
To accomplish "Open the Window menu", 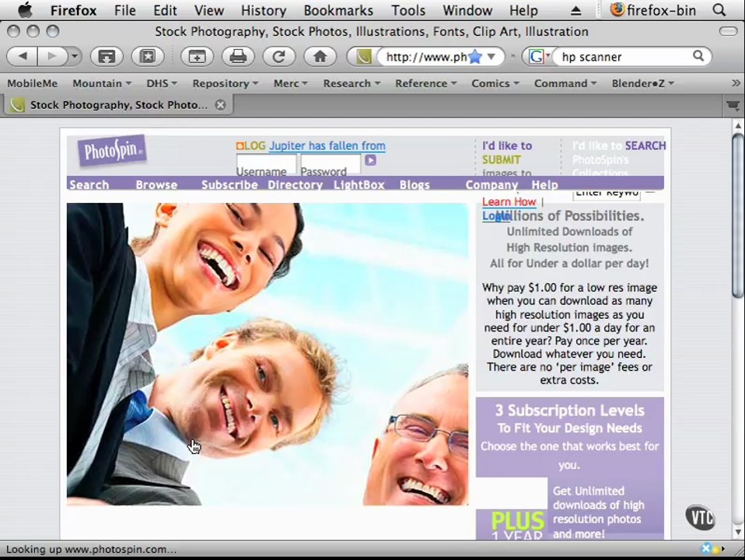I will coord(467,10).
